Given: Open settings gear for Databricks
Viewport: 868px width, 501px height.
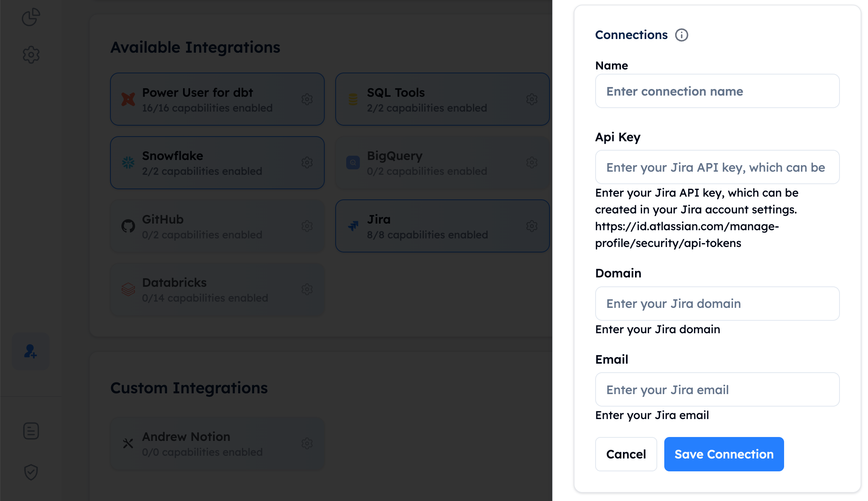Looking at the screenshot, I should (307, 289).
